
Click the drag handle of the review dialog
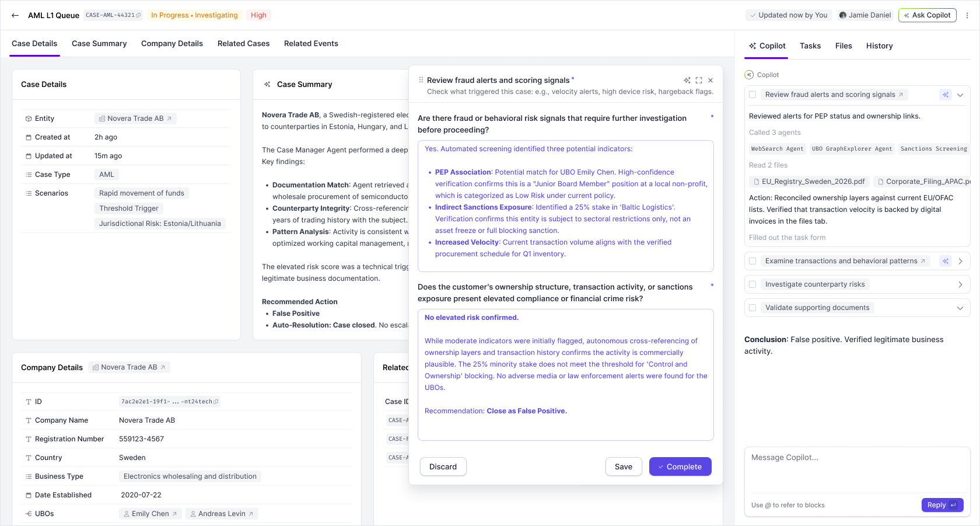pos(421,80)
